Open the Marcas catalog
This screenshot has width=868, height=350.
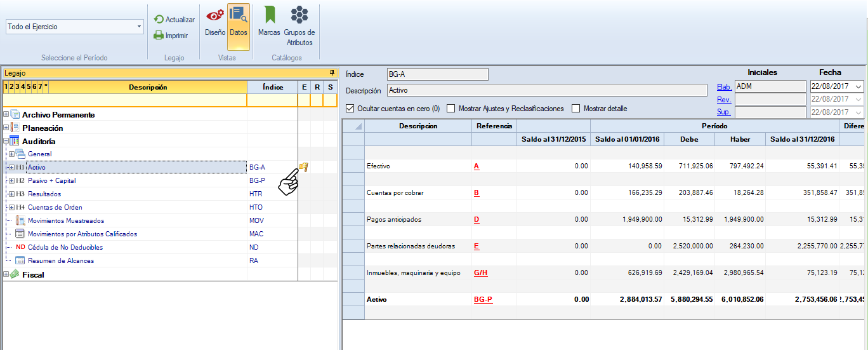point(269,22)
